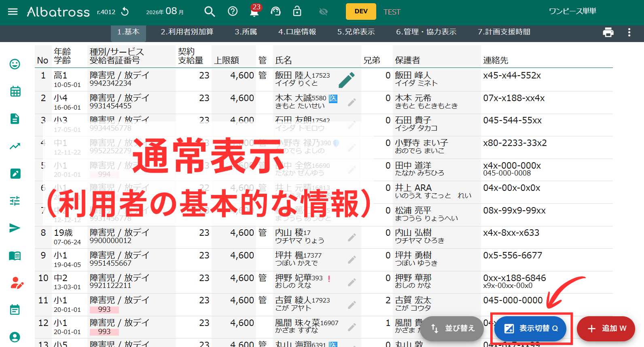Switch to the 7.計画支援時間 tab
The width and height of the screenshot is (644, 347).
coord(504,32)
